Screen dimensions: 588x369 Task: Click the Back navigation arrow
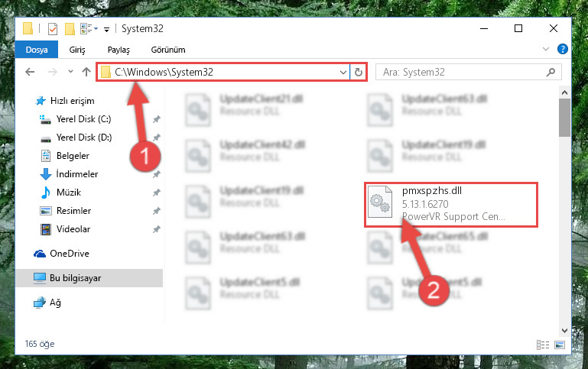(x=30, y=72)
